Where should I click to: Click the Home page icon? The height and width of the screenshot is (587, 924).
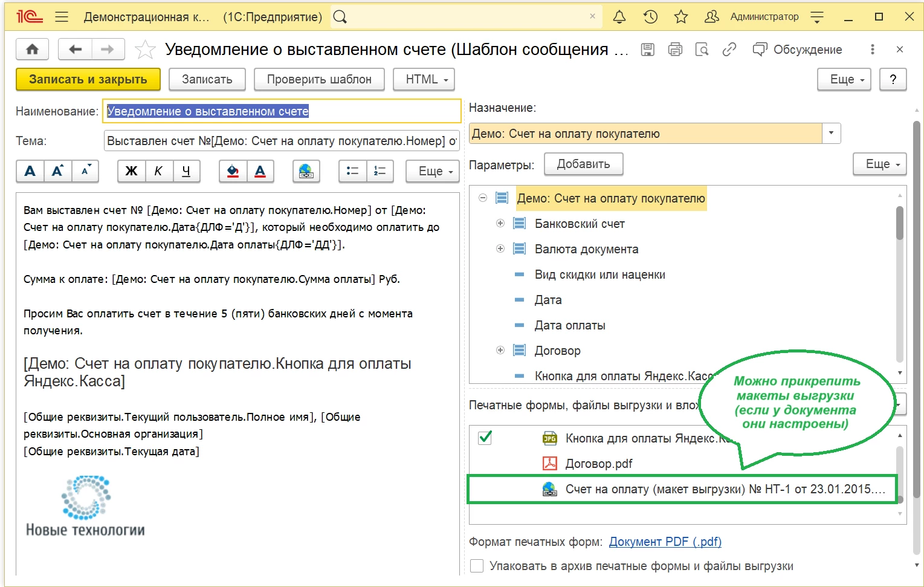click(x=32, y=50)
